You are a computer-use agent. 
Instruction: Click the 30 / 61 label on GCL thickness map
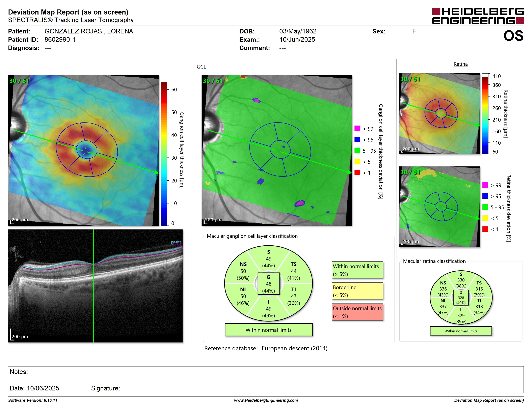19,81
